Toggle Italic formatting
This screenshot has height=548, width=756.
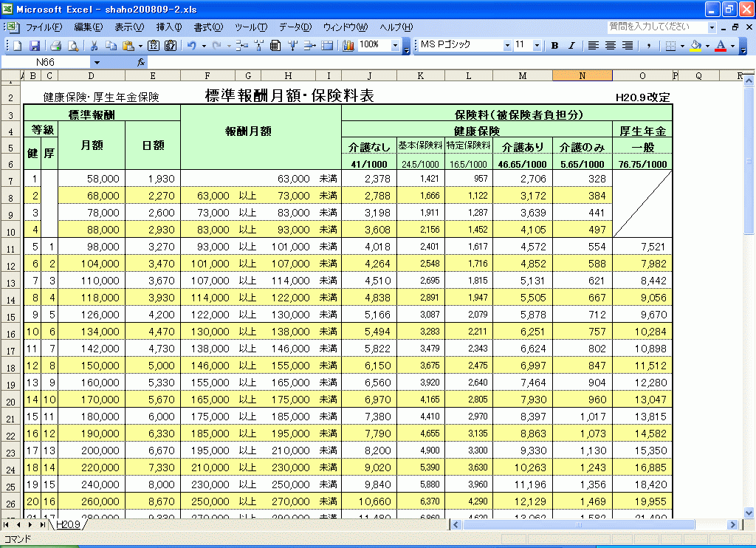pyautogui.click(x=572, y=46)
